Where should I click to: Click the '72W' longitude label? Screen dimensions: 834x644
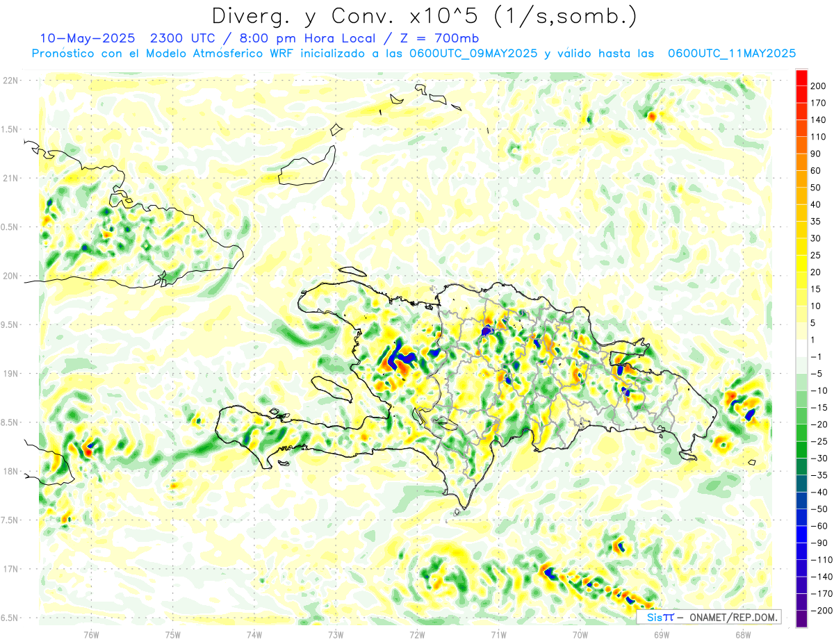(x=417, y=634)
